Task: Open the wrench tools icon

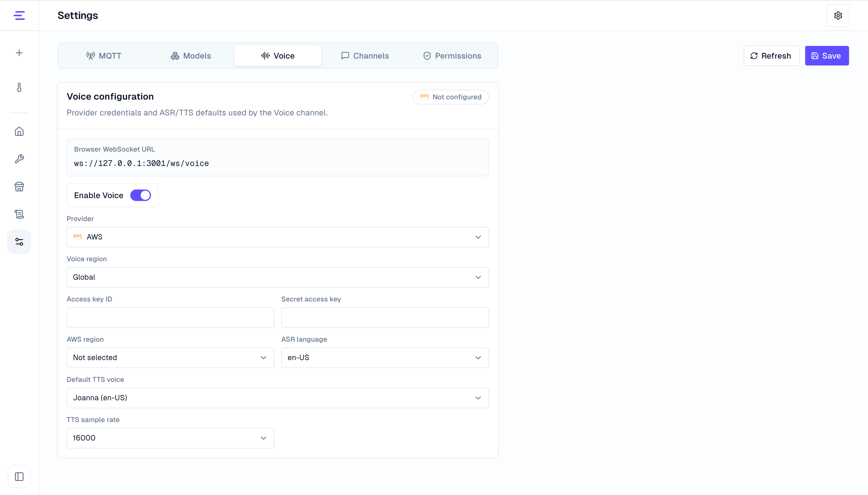Action: click(19, 159)
